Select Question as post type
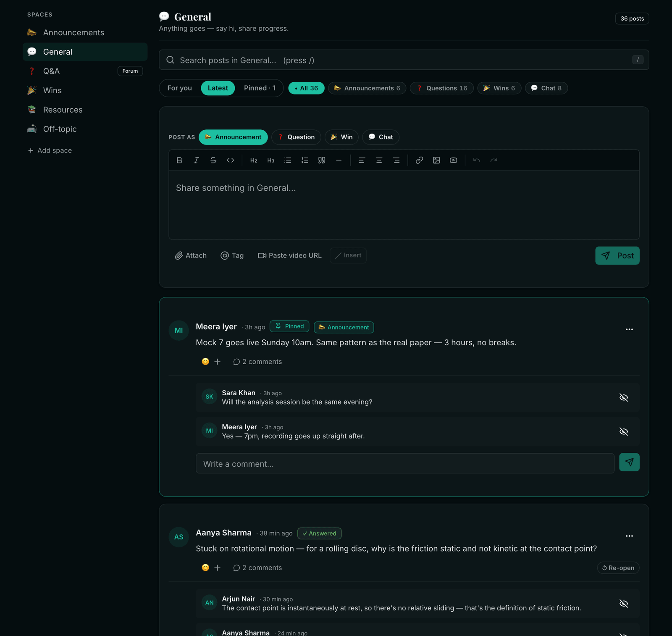Image resolution: width=672 pixels, height=636 pixels. click(296, 137)
